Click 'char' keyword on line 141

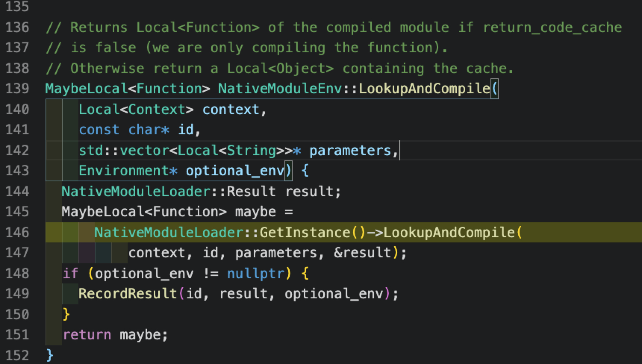[x=144, y=130]
